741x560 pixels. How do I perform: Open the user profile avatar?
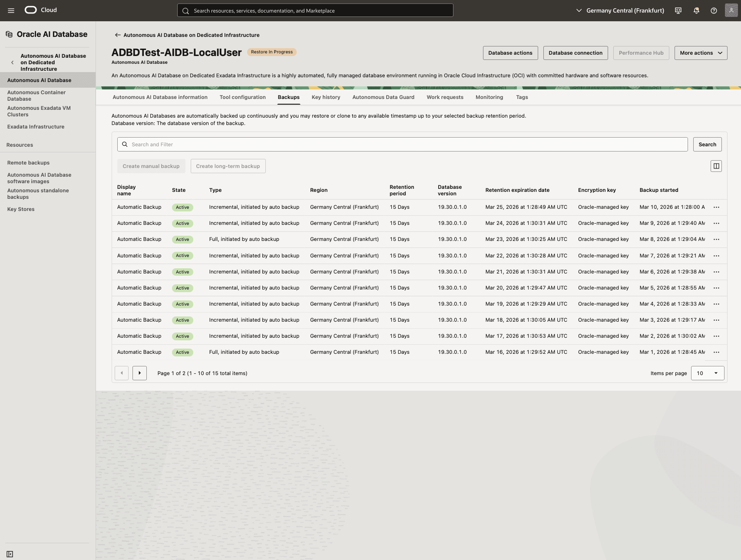[731, 10]
